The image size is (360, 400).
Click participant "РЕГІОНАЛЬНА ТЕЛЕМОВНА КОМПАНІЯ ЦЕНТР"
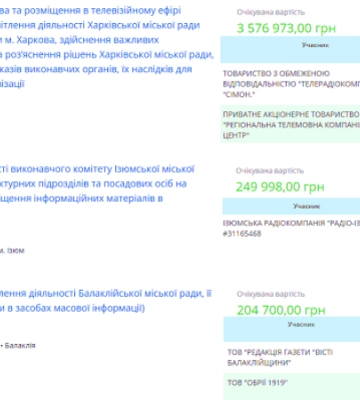290,125
